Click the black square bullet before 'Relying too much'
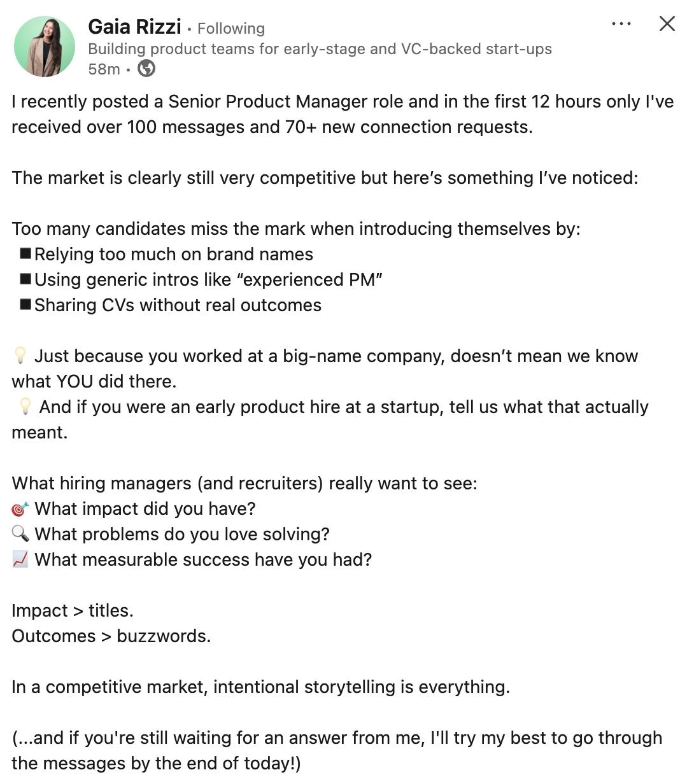 25,253
